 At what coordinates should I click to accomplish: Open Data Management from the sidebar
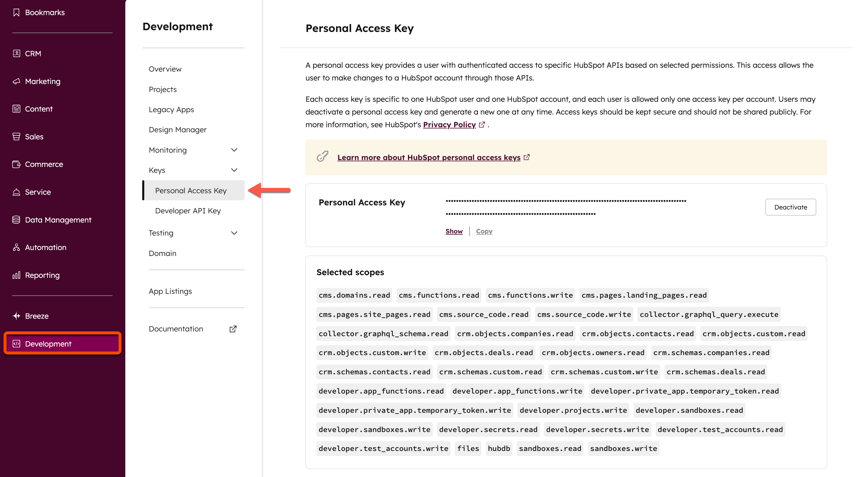point(58,220)
